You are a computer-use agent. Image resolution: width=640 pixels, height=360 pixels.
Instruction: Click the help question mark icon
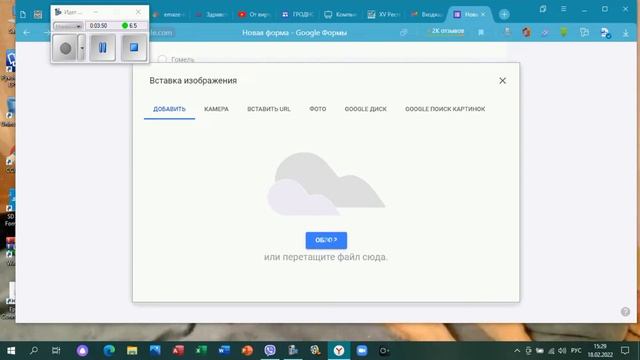(625, 312)
